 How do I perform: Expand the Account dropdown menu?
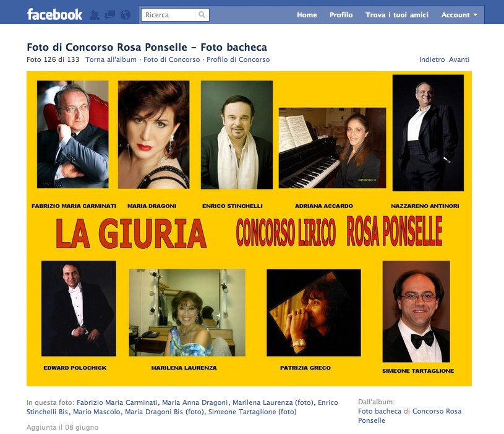pos(459,15)
